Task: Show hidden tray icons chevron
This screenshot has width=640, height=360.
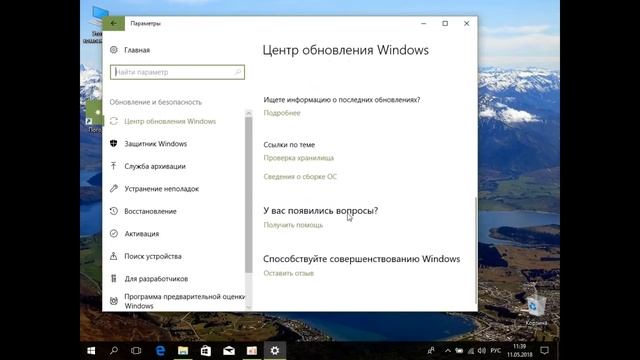Action: tap(447, 351)
